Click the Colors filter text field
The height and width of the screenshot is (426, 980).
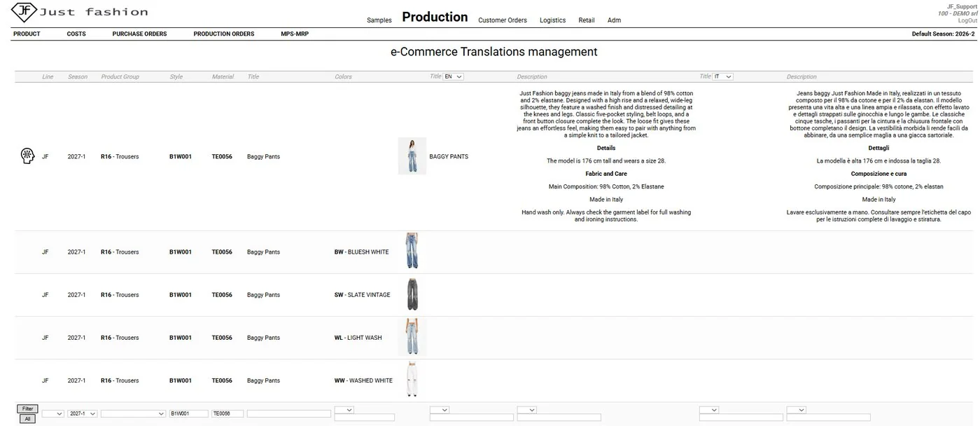(x=365, y=418)
